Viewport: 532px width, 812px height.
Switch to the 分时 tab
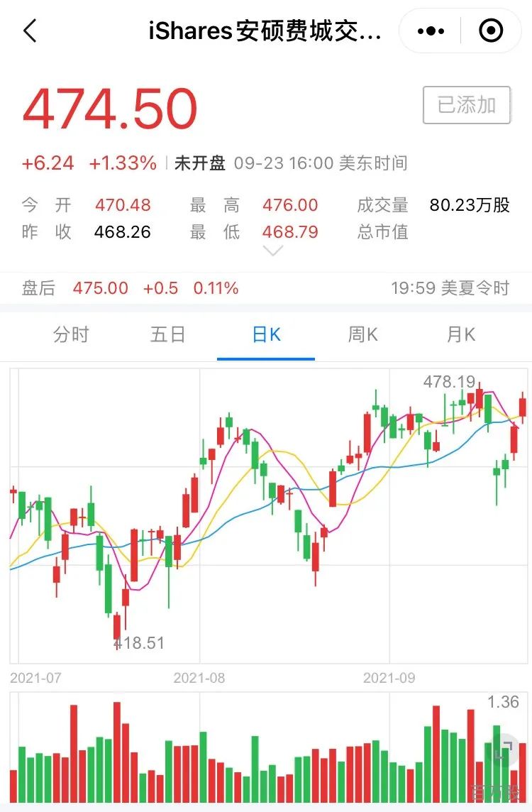pos(71,334)
